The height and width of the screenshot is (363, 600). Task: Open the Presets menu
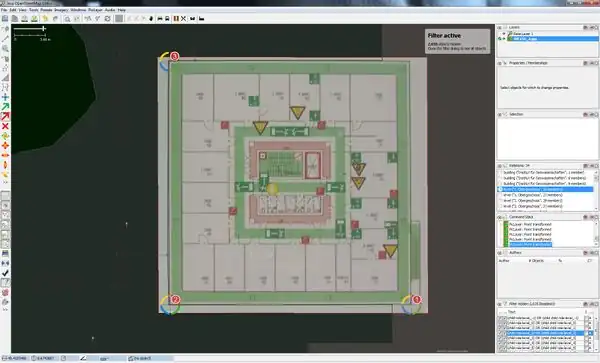pos(46,10)
